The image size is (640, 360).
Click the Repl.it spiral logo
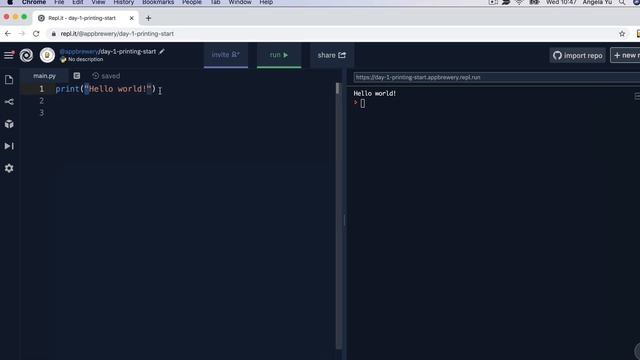(27, 55)
